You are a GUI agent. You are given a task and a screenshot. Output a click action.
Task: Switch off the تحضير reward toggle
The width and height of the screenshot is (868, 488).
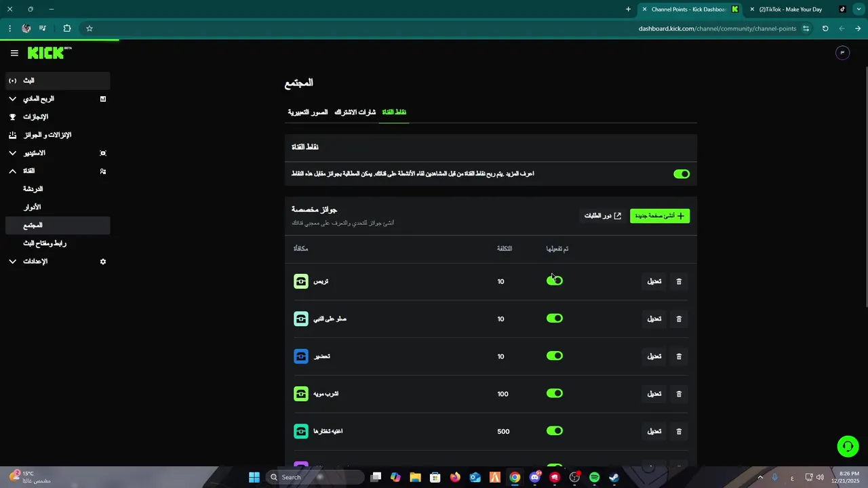[555, 356]
